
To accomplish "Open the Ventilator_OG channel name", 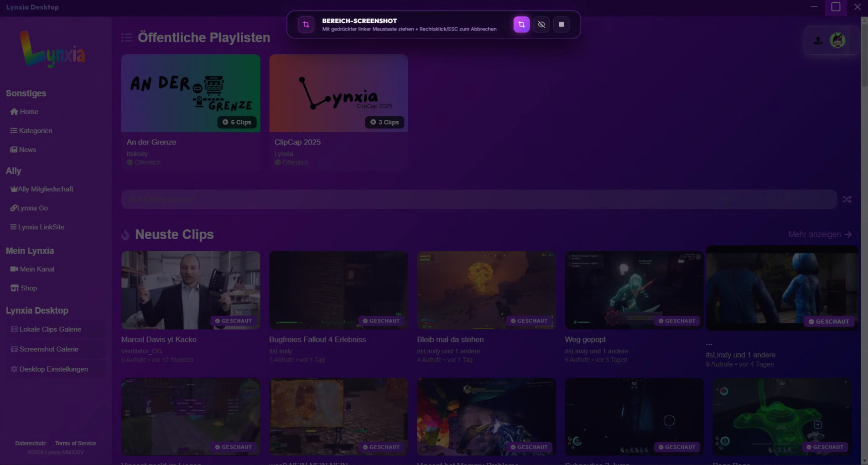I will [141, 351].
